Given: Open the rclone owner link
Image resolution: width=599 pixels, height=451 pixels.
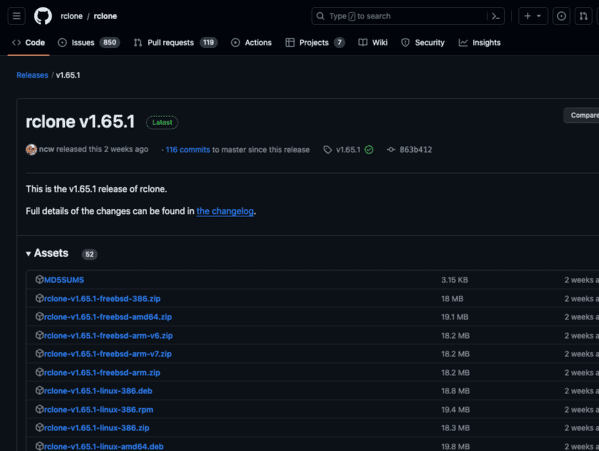Looking at the screenshot, I should click(x=71, y=16).
